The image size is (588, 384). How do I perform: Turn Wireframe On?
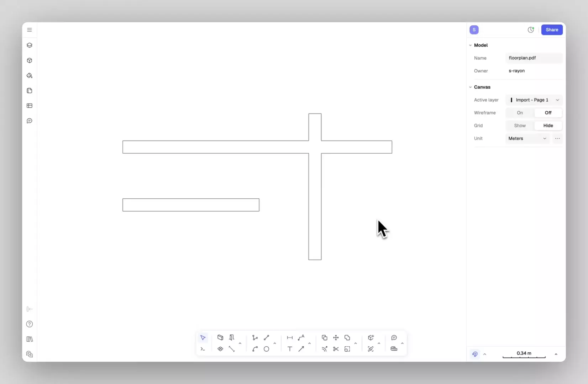pyautogui.click(x=520, y=113)
